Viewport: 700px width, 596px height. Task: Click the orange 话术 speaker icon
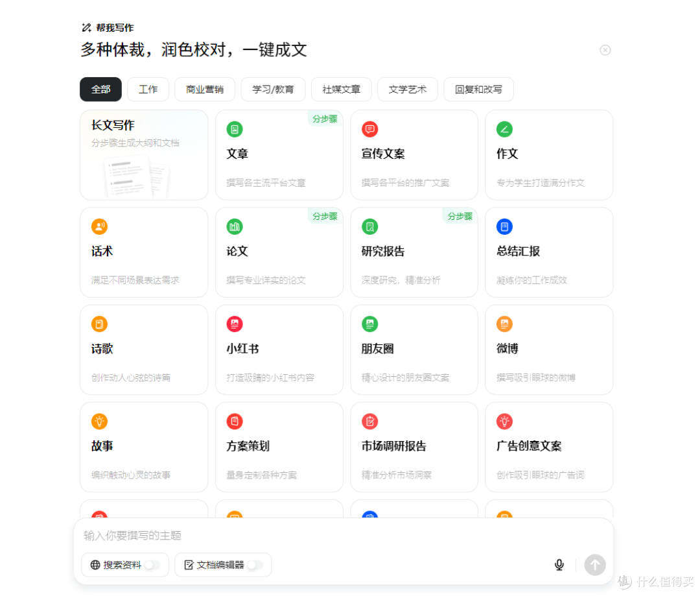(100, 226)
